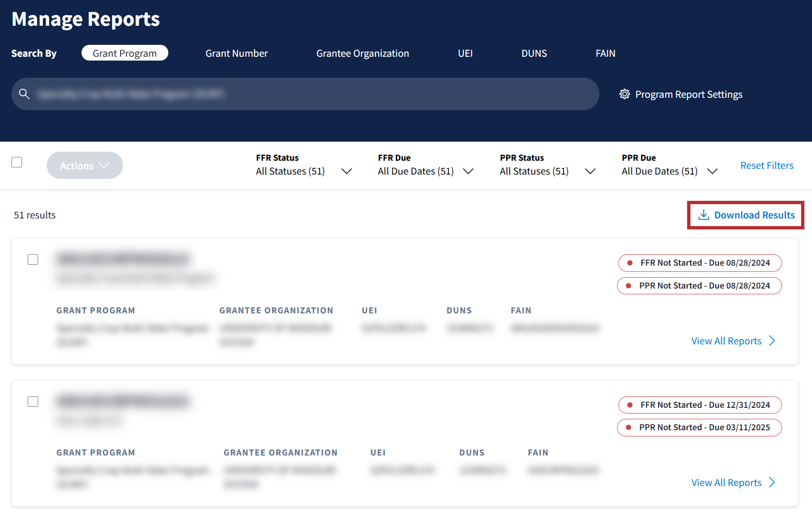Screen dimensions: 812x518
Task: Click the magnifying glass search icon
Action: pyautogui.click(x=24, y=94)
